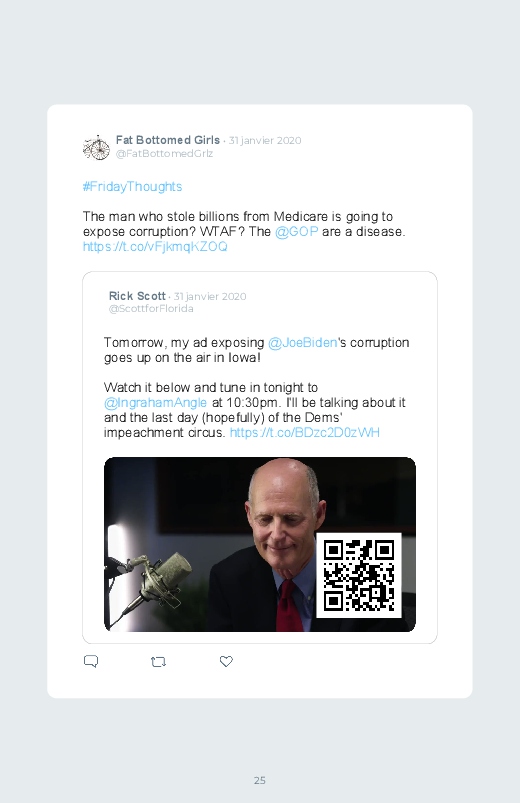This screenshot has height=803, width=520.
Task: Click the QR code on video
Action: pyautogui.click(x=359, y=575)
